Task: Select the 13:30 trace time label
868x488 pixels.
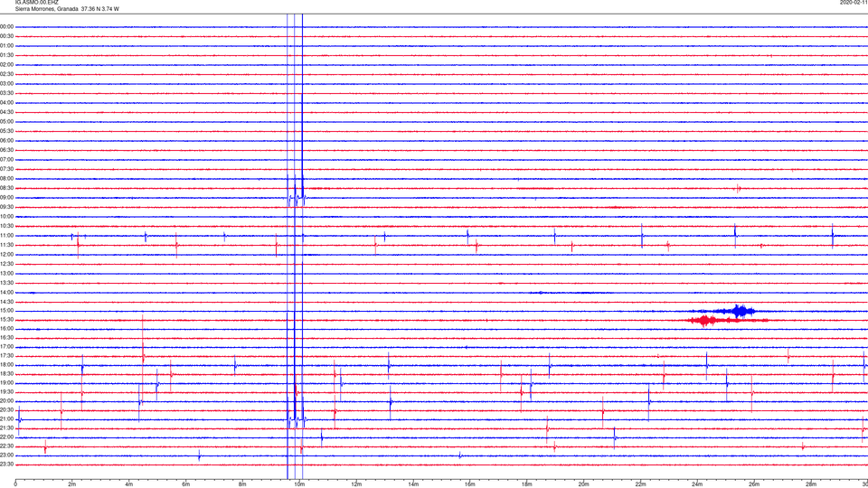Action: [x=7, y=283]
